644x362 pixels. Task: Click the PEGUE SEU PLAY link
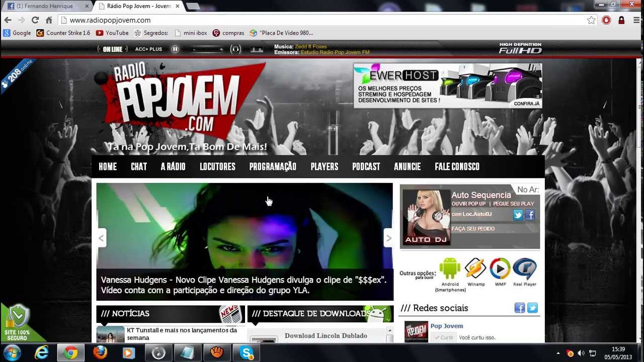(514, 204)
